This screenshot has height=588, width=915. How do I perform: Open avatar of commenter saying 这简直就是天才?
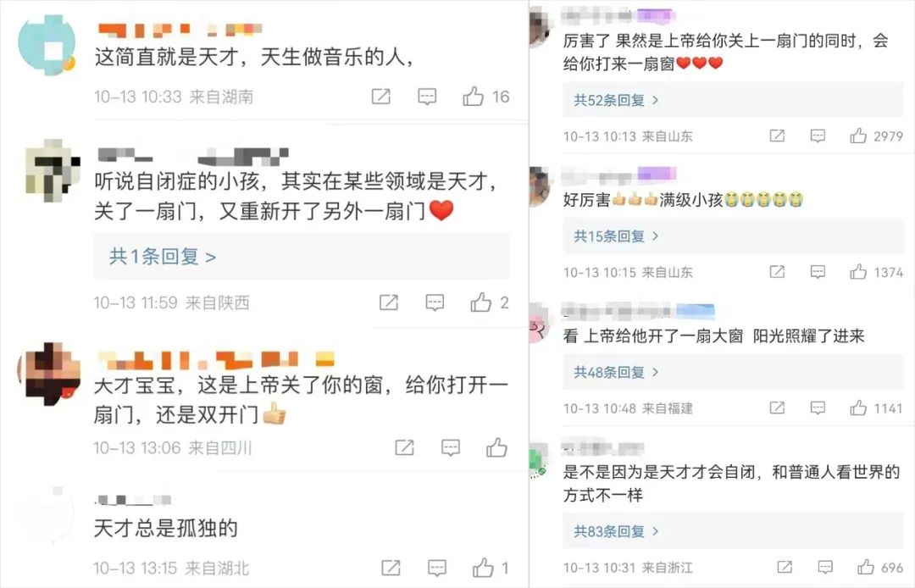click(x=47, y=45)
